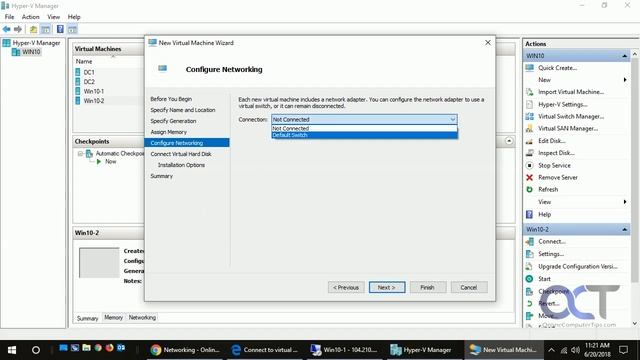Click the Help book toolbar icon
Image resolution: width=640 pixels, height=360 pixels.
[60, 29]
